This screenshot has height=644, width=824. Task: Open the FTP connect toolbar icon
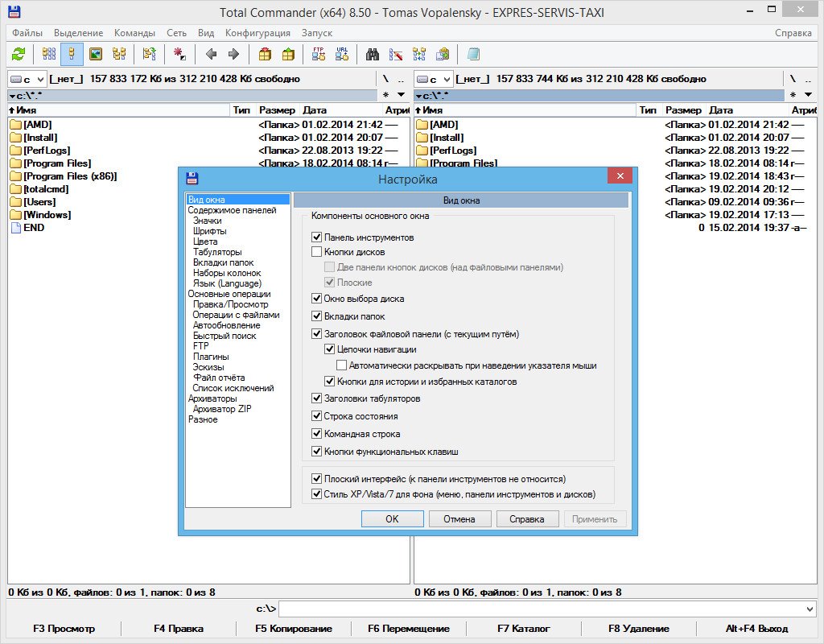point(319,54)
